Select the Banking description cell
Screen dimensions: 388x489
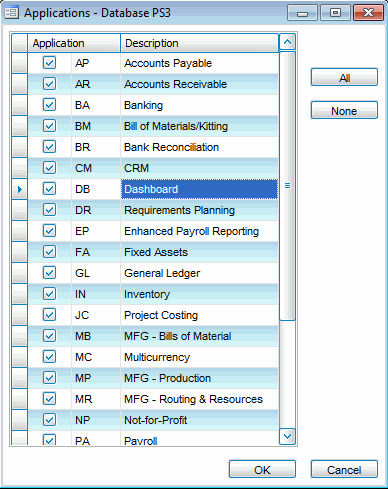coord(199,105)
